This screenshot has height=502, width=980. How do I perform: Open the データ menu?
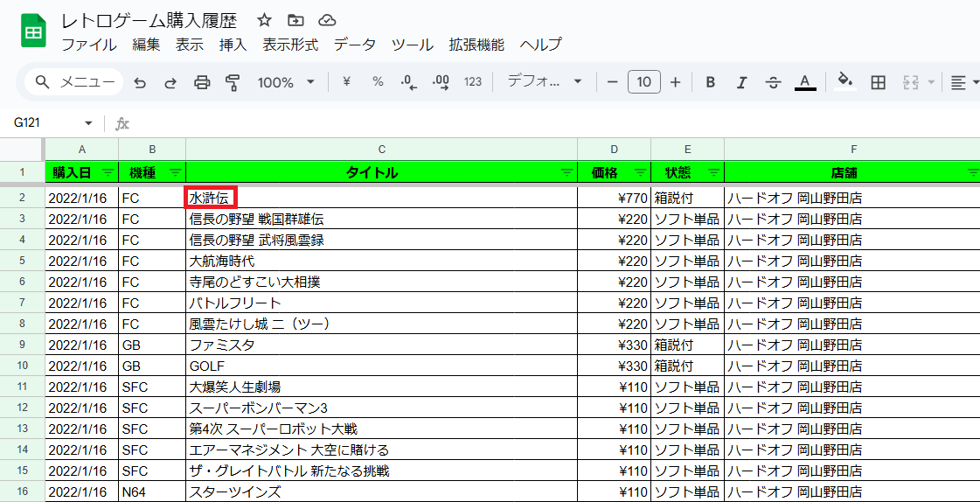[354, 45]
